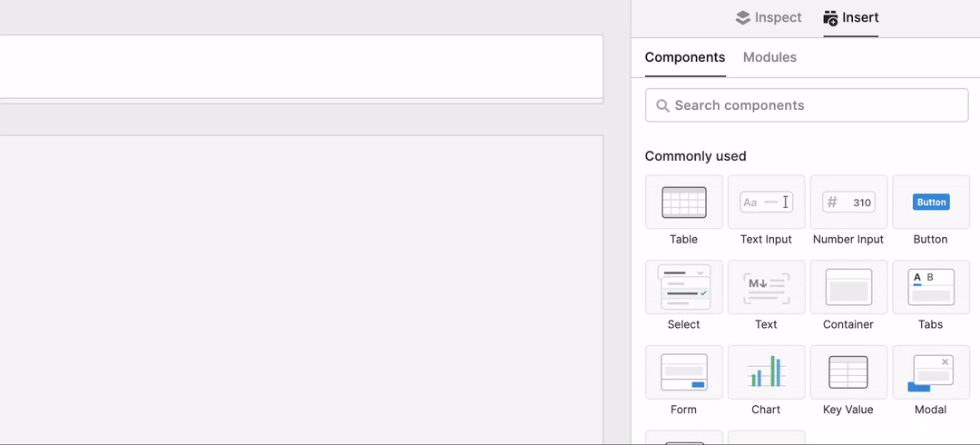Select the Table component icon
The height and width of the screenshot is (445, 980).
coord(684,203)
